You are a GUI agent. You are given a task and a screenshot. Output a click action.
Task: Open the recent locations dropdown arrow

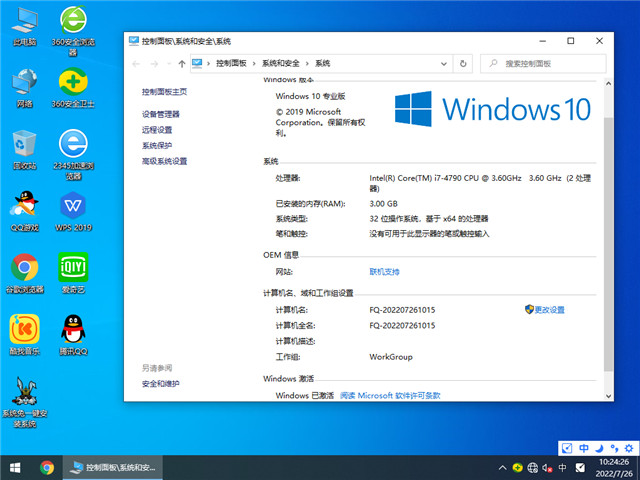(x=169, y=64)
